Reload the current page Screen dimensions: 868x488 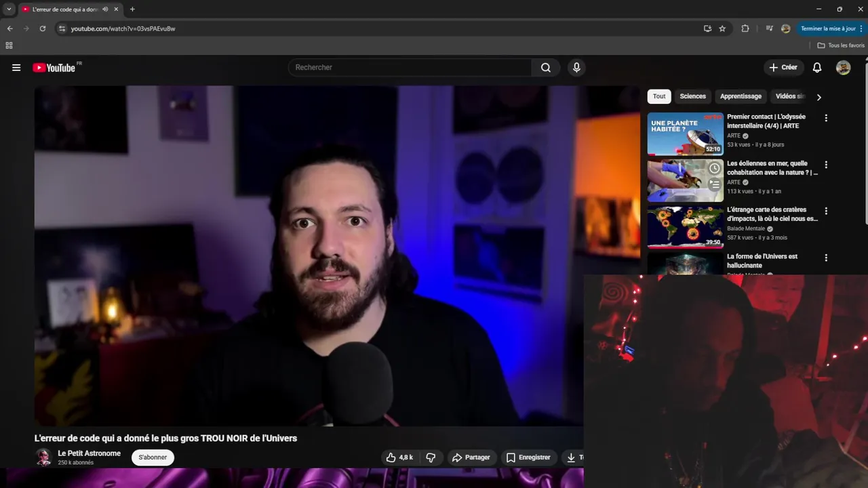pyautogui.click(x=43, y=28)
